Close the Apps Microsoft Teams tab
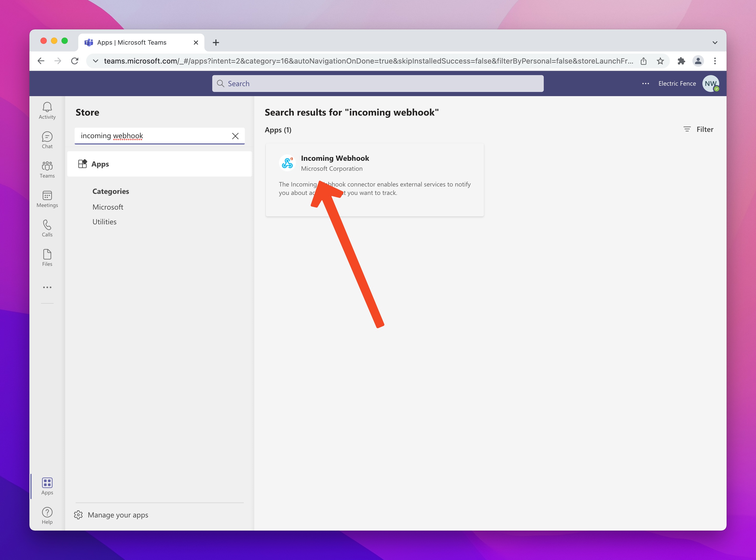The height and width of the screenshot is (560, 756). [196, 43]
